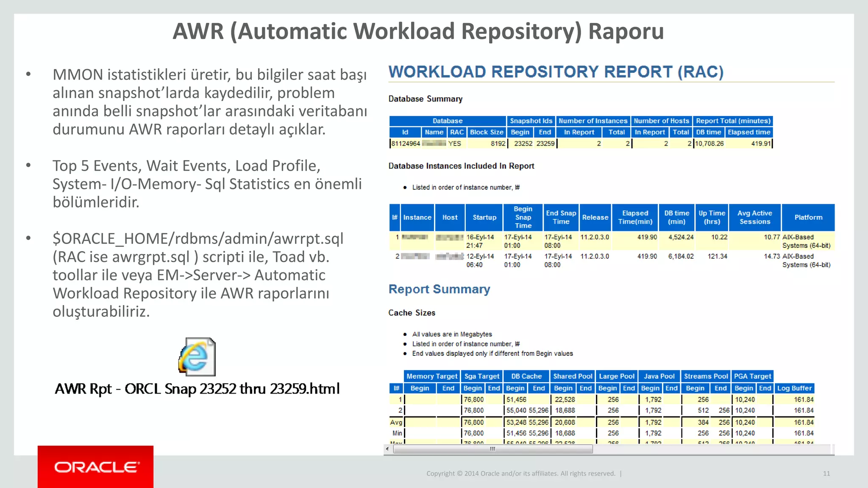868x488 pixels.
Task: Click the Number of Hosts column header
Action: click(661, 121)
